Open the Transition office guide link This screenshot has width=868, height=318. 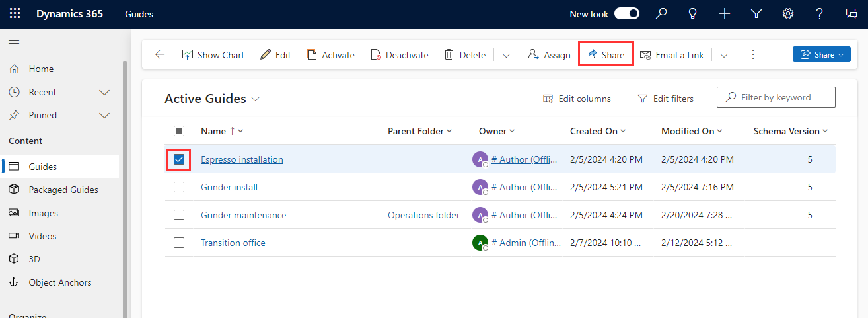(x=233, y=243)
